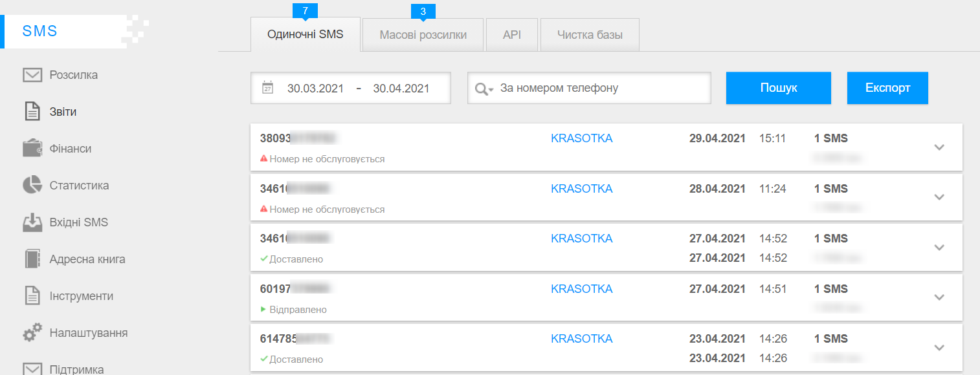Open the calendar icon in date range
980x375 pixels.
(268, 88)
